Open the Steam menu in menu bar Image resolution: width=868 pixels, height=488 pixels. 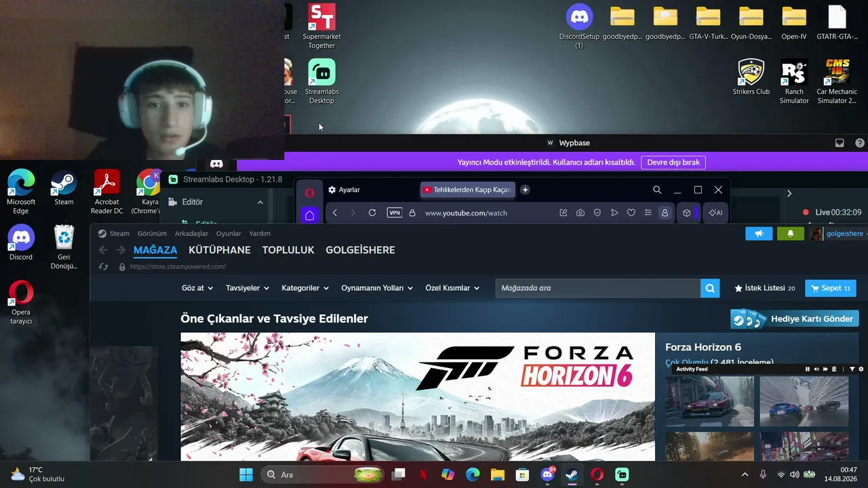tap(119, 234)
